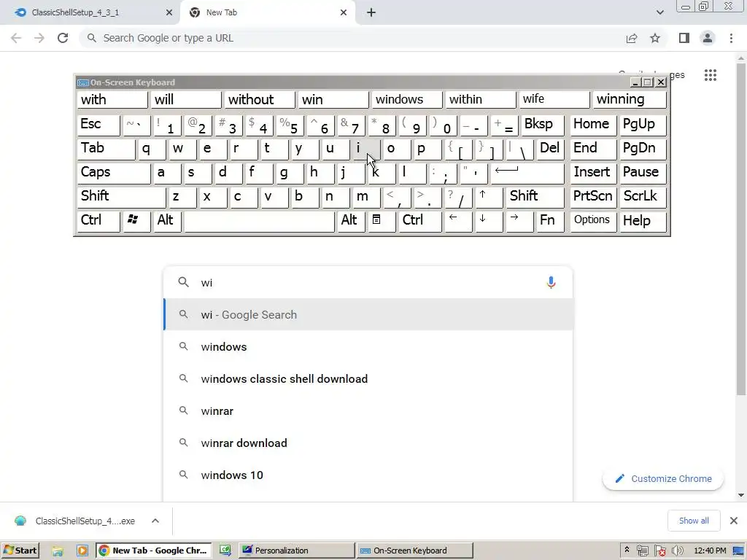The width and height of the screenshot is (747, 560).
Task: Click the Bksp key
Action: (x=542, y=125)
